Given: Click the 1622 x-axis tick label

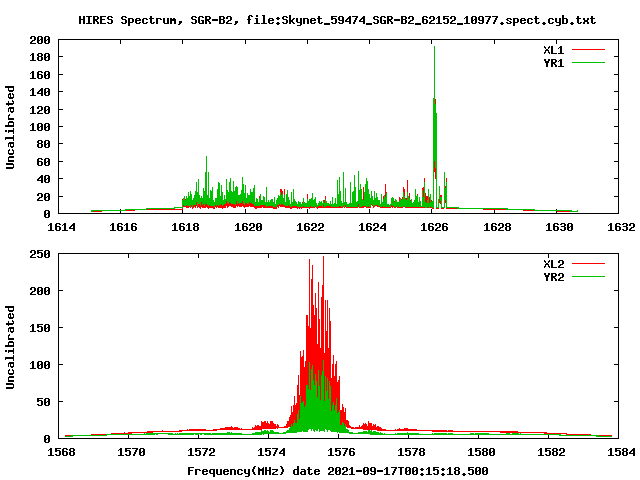Looking at the screenshot, I should coord(310,227).
